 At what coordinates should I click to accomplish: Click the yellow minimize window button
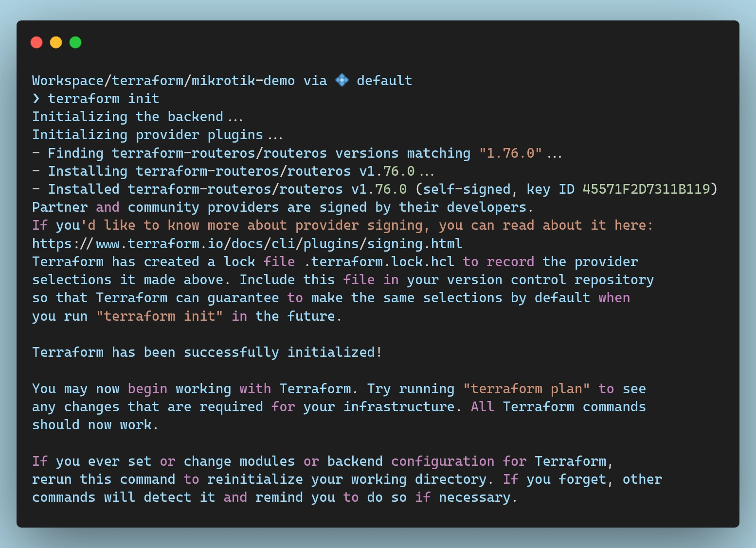[x=56, y=42]
